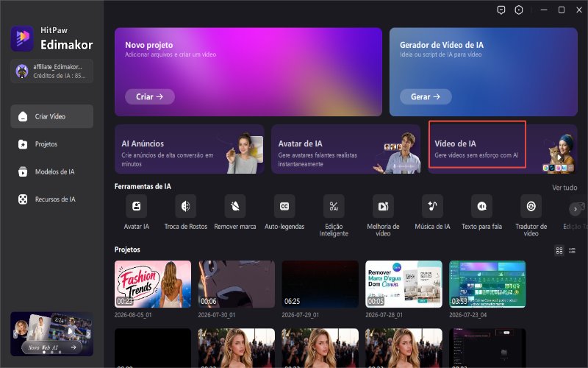Viewport: 588px width, 368px height.
Task: Click the Ferramentas de IA heading
Action: click(143, 186)
